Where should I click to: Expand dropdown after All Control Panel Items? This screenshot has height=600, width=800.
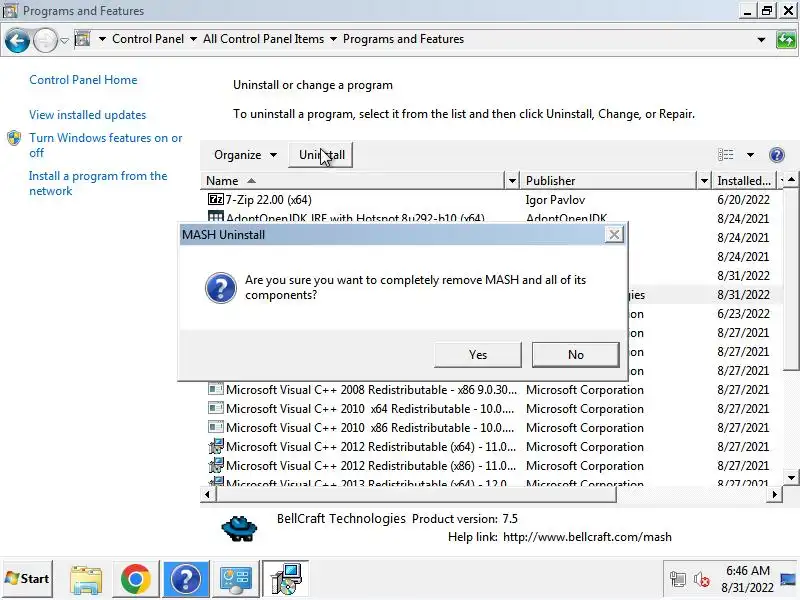[333, 39]
